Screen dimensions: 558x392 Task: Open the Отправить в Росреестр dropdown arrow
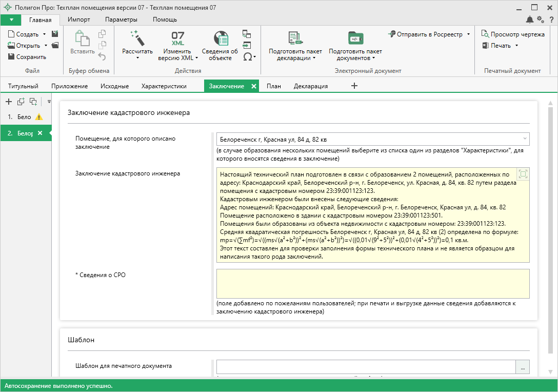[468, 34]
